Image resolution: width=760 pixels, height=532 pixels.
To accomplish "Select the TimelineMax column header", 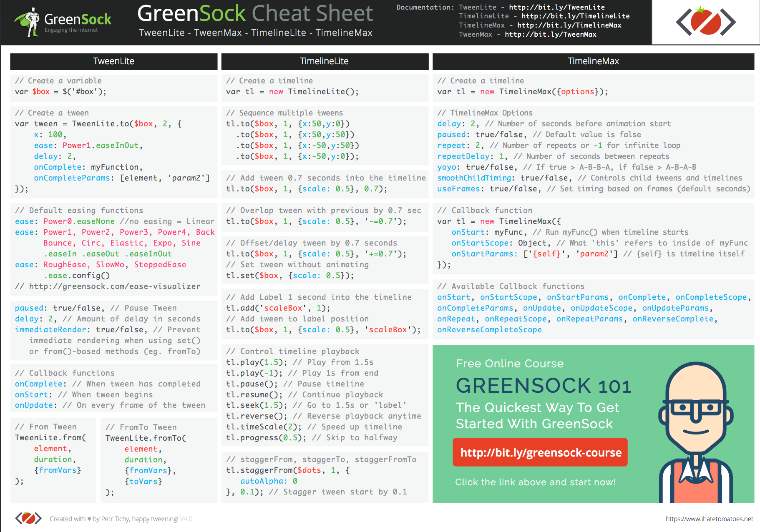I will click(x=593, y=61).
